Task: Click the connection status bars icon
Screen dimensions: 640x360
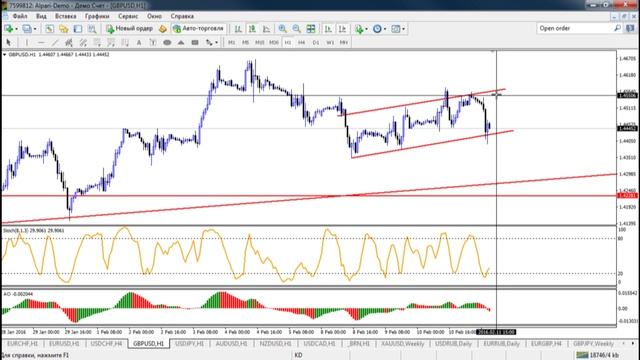Action: [582, 355]
